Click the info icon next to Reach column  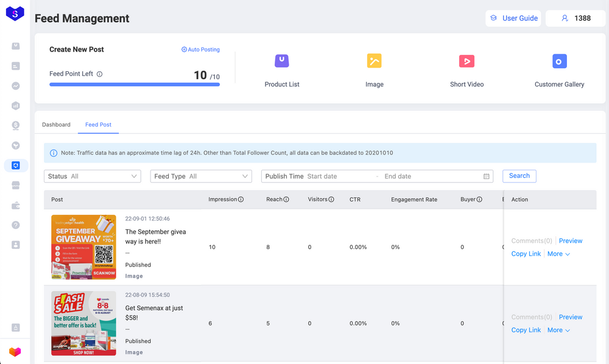click(x=286, y=200)
